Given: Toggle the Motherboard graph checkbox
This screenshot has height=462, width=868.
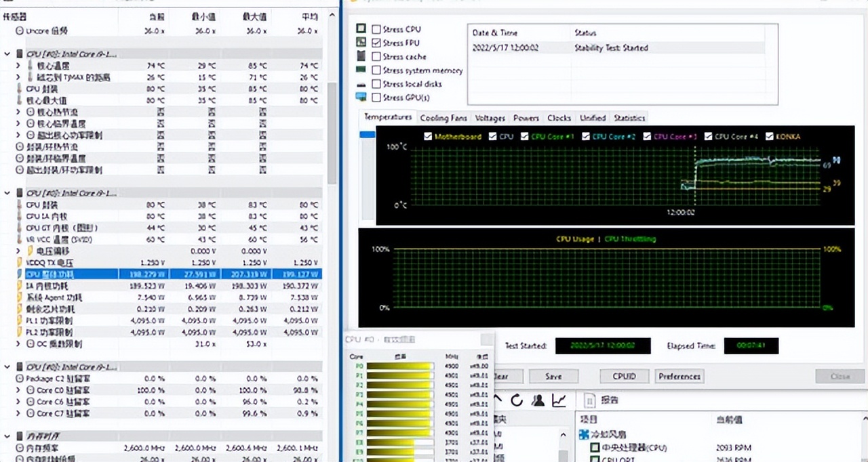Looking at the screenshot, I should 428,136.
